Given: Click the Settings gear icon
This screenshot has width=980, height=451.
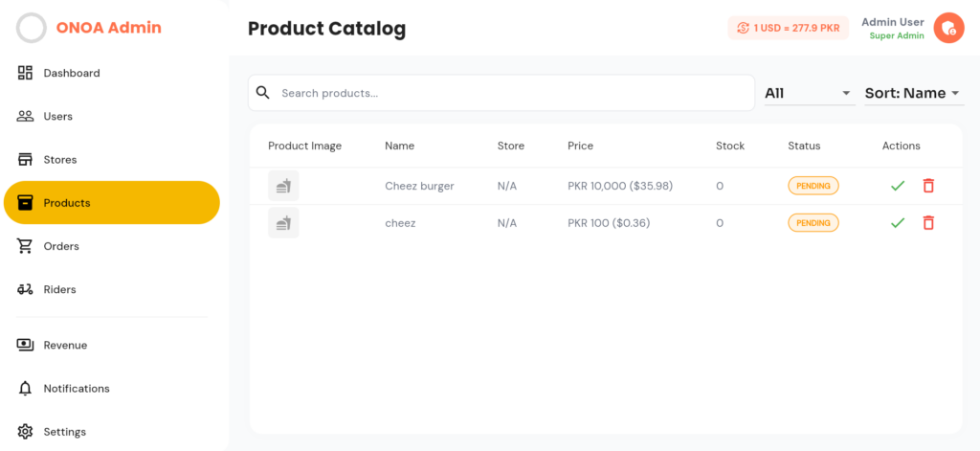Looking at the screenshot, I should [x=25, y=432].
